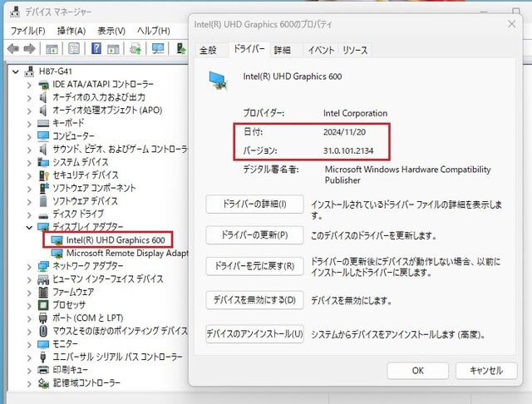The height and width of the screenshot is (404, 532).
Task: Collapse the H87-G41 root node
Action: tap(15, 71)
